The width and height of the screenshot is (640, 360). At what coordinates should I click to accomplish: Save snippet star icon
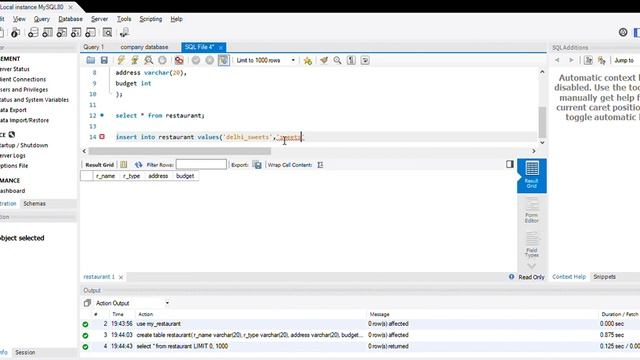[308, 60]
